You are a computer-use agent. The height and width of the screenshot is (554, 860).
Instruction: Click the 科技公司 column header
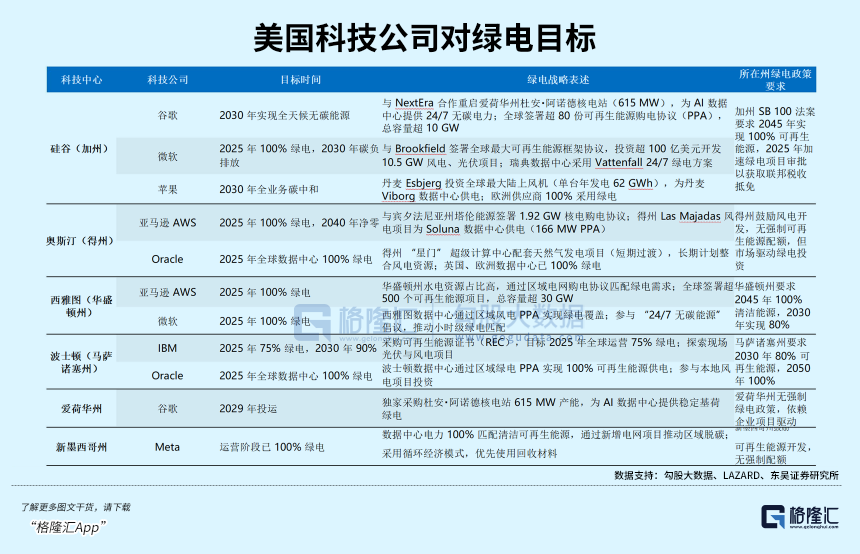pyautogui.click(x=168, y=80)
